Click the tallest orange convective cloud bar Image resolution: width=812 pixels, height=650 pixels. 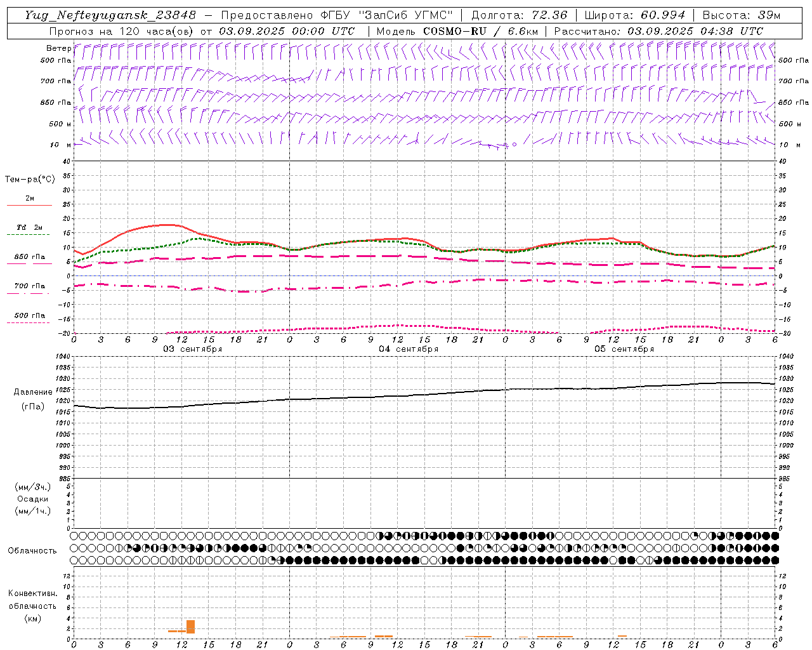[190, 627]
